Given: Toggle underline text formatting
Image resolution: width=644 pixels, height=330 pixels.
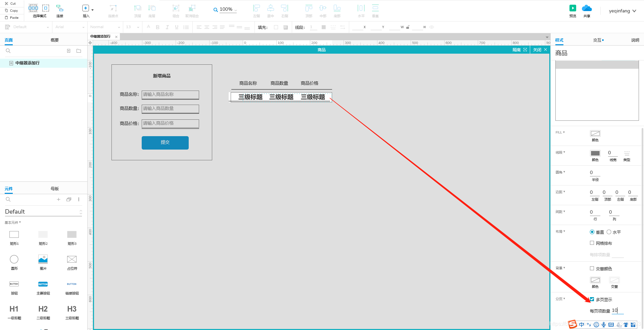Looking at the screenshot, I should 177,27.
